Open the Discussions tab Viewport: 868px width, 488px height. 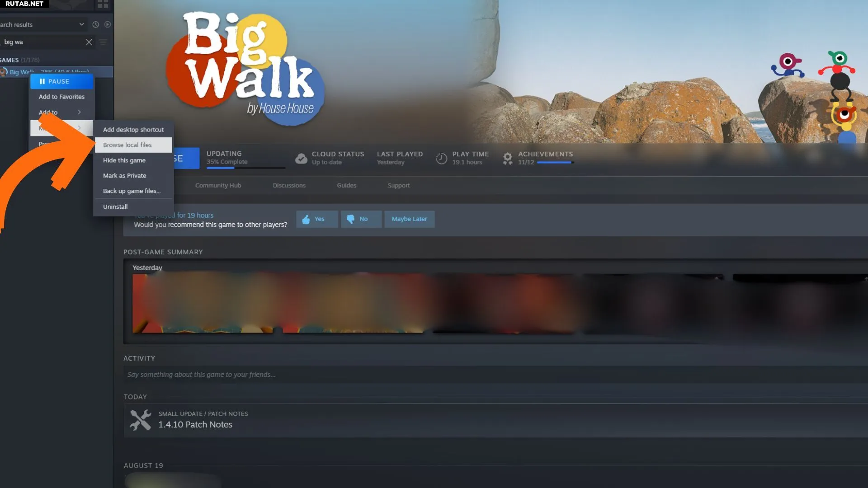[289, 185]
